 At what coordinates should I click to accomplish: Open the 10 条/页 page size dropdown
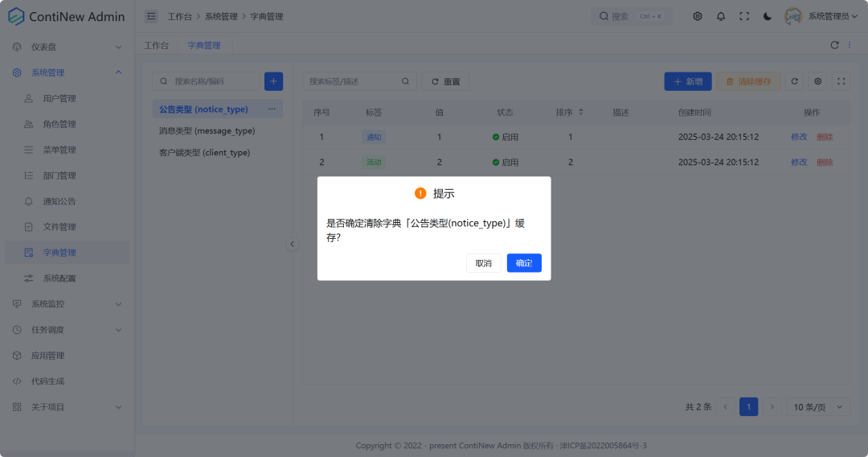(x=817, y=407)
